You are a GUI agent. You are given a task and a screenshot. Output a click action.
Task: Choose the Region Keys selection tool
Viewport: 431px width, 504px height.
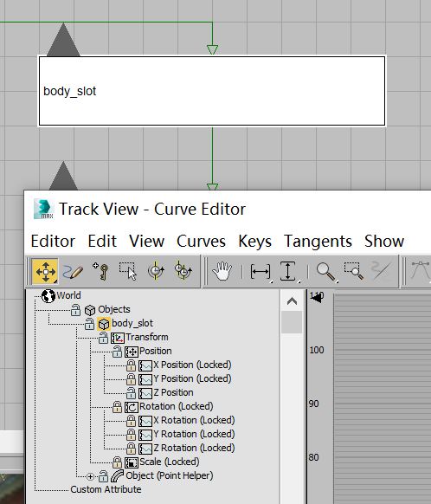pyautogui.click(x=128, y=272)
